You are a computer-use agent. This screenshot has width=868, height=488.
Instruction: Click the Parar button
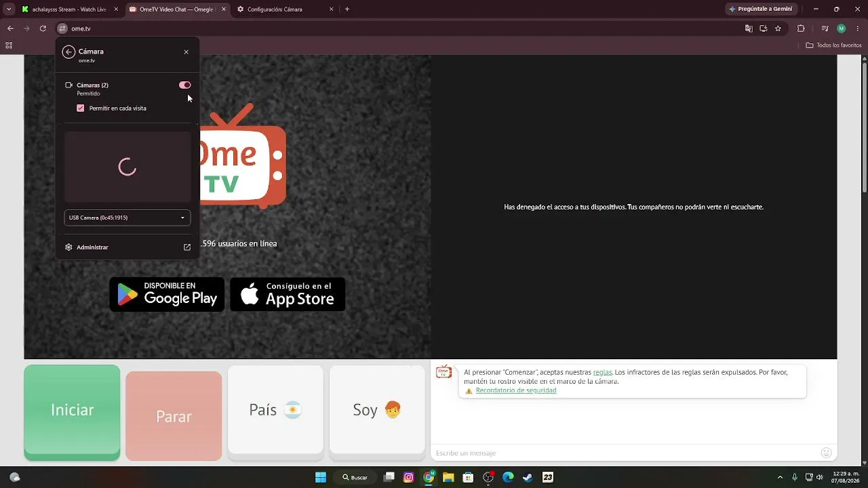pos(174,416)
